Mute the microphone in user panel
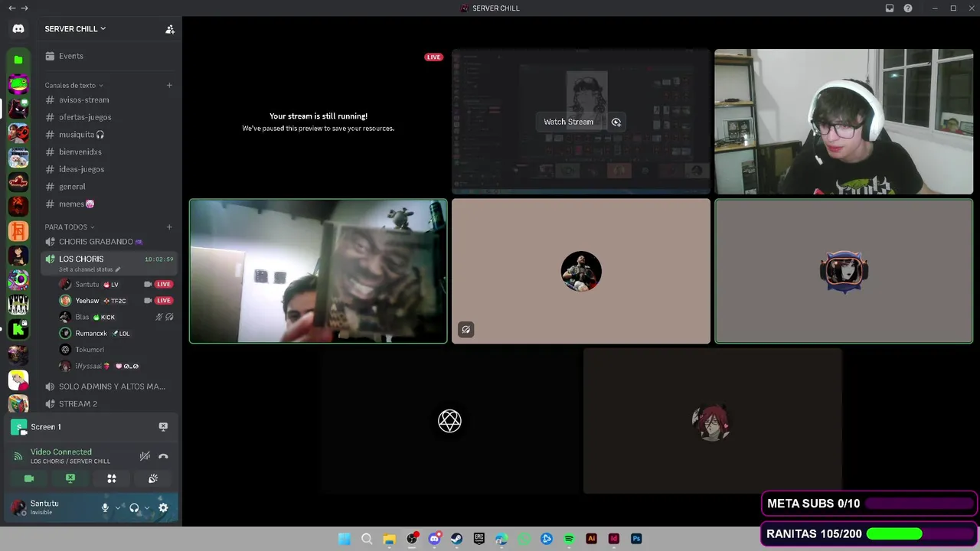Screen dimensions: 980x551 (106, 507)
